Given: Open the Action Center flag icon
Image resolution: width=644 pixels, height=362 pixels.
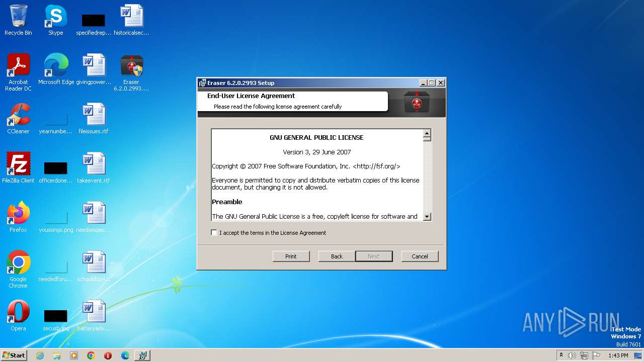Looking at the screenshot, I should click(596, 355).
